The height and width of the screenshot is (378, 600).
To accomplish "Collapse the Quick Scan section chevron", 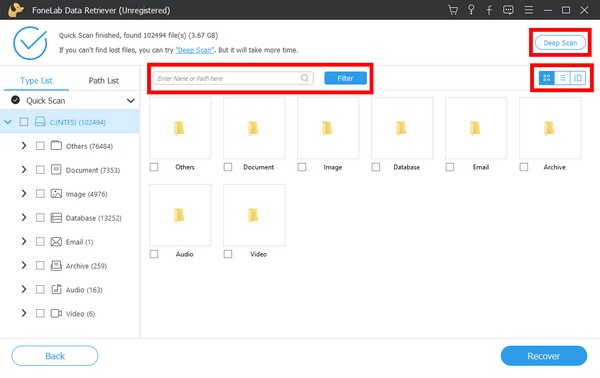I will click(x=130, y=101).
